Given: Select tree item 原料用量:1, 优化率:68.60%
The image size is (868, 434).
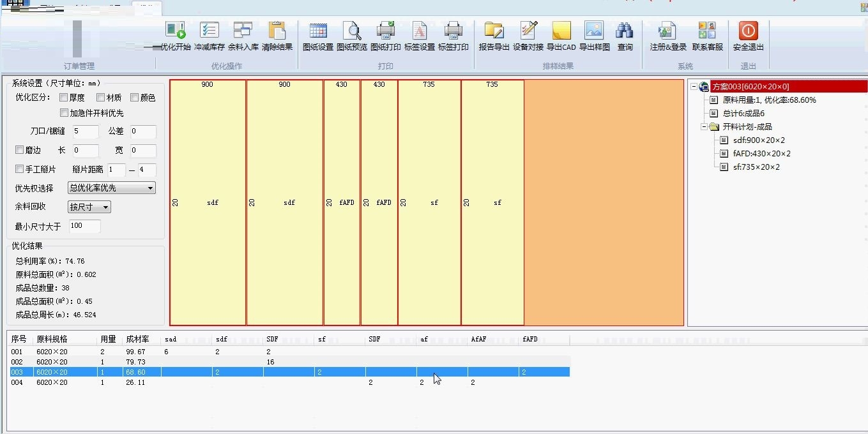Looking at the screenshot, I should pos(769,100).
